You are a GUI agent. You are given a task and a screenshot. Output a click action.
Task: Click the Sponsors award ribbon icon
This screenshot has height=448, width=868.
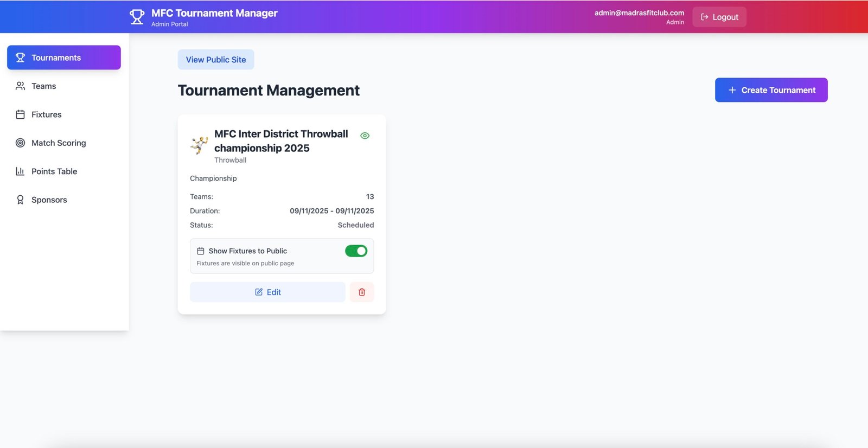[x=20, y=200]
